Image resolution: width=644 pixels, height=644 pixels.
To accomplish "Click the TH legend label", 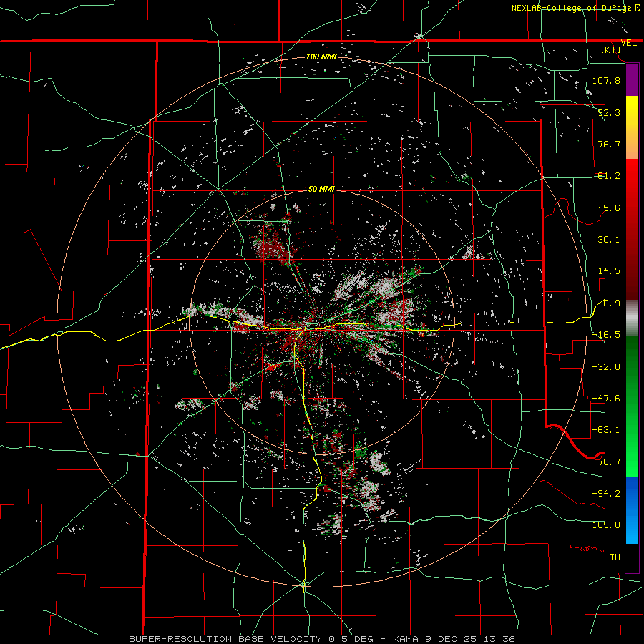I will 615,557.
